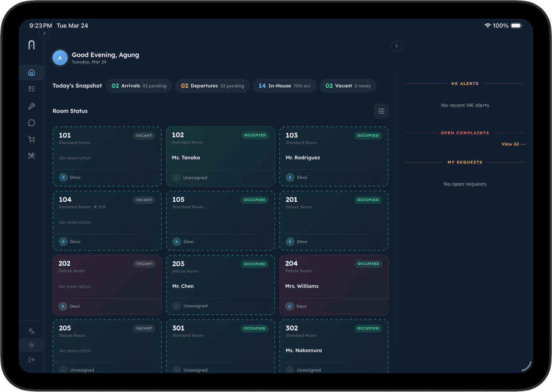The width and height of the screenshot is (552, 392).
Task: Toggle the light theme sun icon
Action: click(31, 345)
